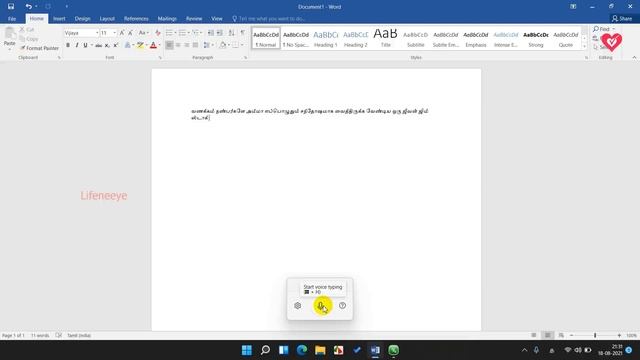Click the zoom in plus button

click(x=619, y=335)
